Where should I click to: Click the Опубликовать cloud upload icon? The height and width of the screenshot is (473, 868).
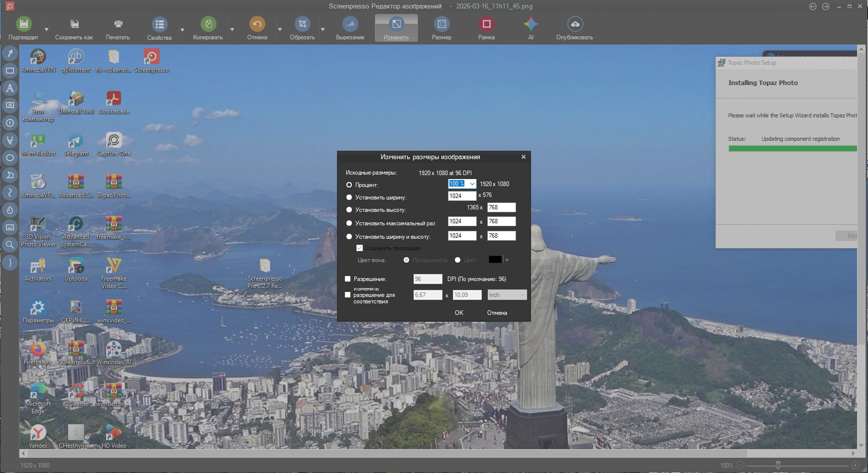tap(575, 24)
